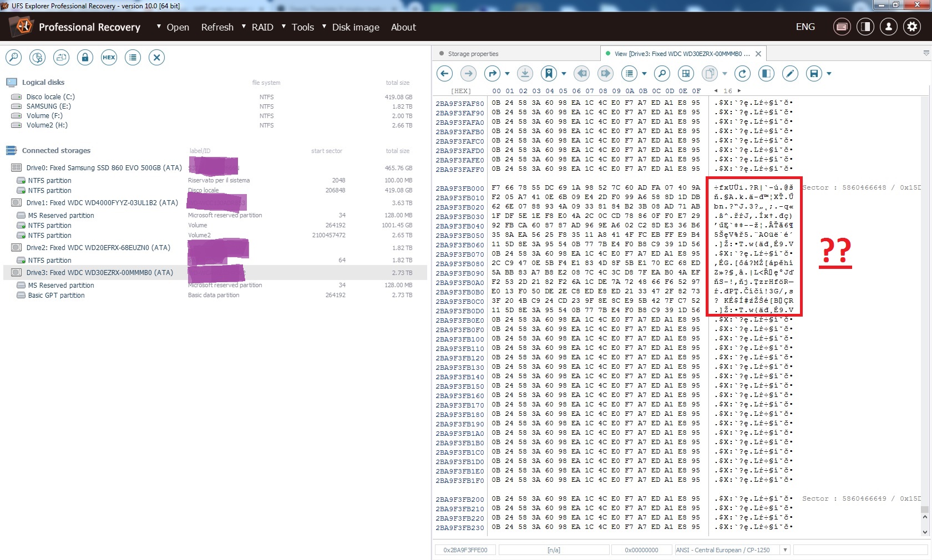This screenshot has width=932, height=560.
Task: Select the Disco locale (C:) logical disk
Action: 215,97
